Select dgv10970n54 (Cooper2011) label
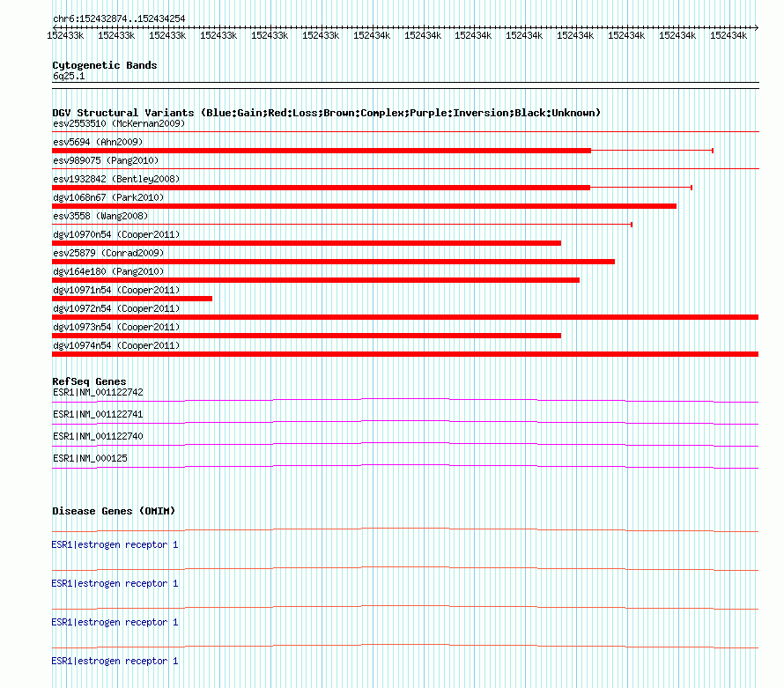This screenshot has width=784, height=688. [x=116, y=234]
